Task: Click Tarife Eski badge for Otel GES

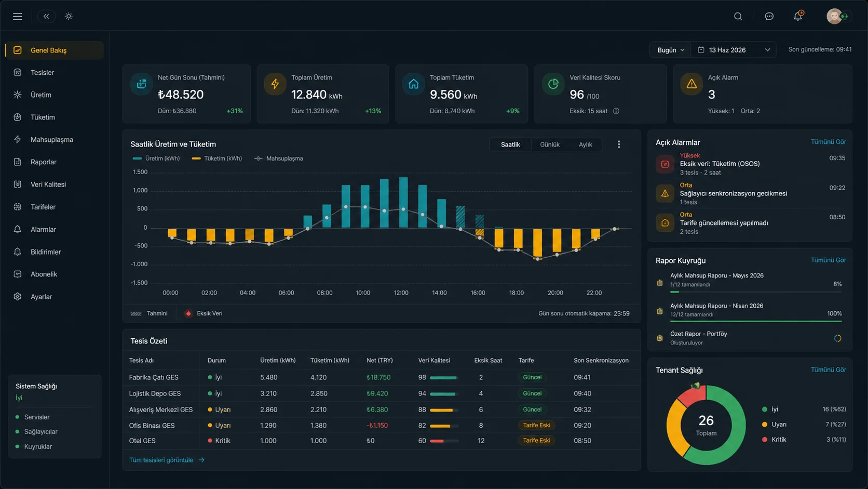Action: click(x=536, y=441)
